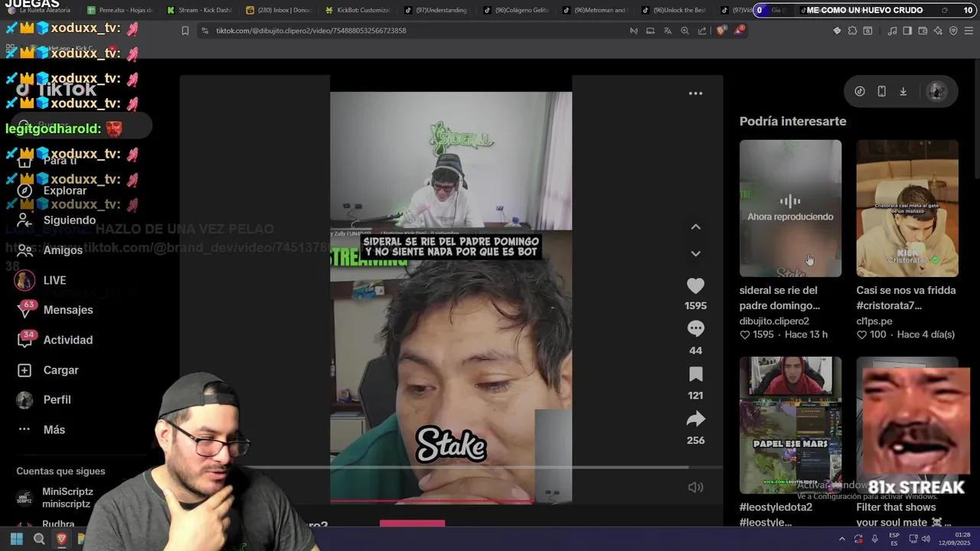The height and width of the screenshot is (551, 980).
Task: Open the Leo AI sparkle icon
Action: click(x=938, y=31)
